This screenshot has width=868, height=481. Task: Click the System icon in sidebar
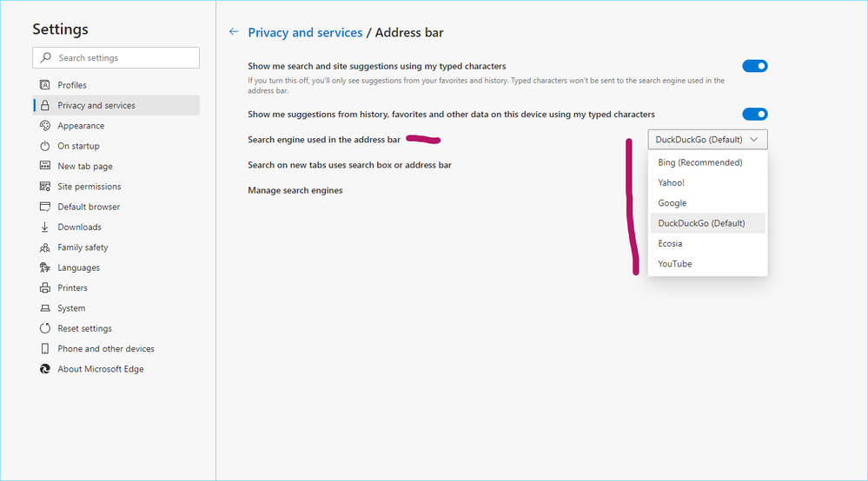[45, 308]
